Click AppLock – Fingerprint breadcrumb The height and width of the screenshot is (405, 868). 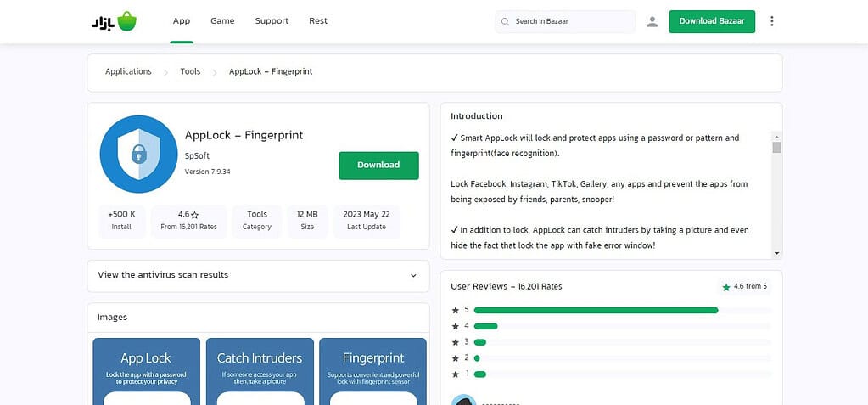pos(271,71)
